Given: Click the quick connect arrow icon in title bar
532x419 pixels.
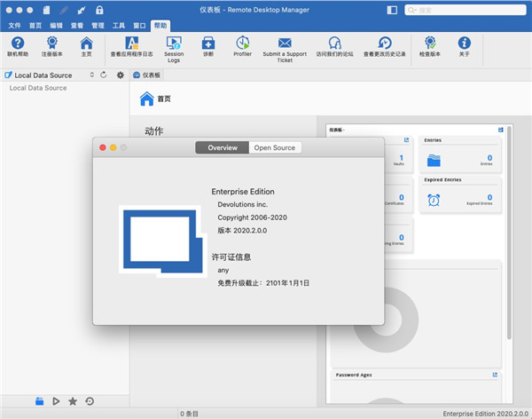Looking at the screenshot, I should coord(82,10).
